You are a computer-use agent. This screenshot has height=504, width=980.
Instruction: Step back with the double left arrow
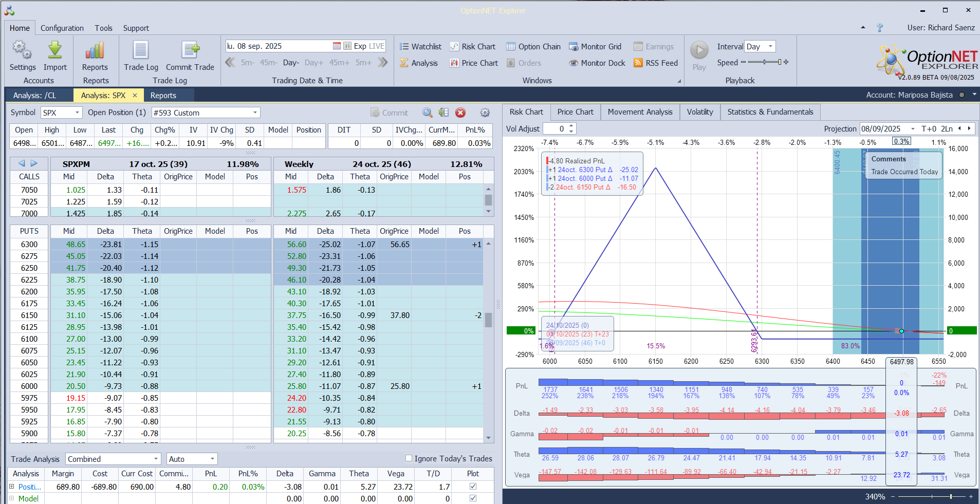pos(230,63)
